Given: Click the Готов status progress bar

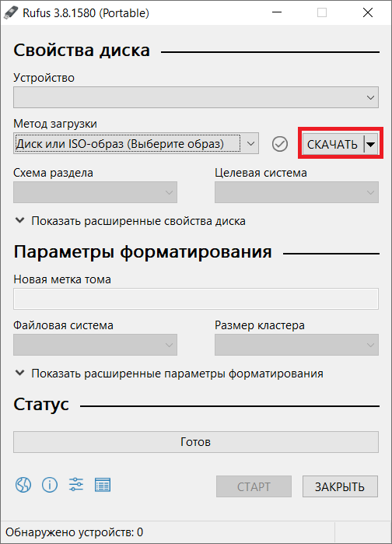Looking at the screenshot, I should click(x=196, y=442).
